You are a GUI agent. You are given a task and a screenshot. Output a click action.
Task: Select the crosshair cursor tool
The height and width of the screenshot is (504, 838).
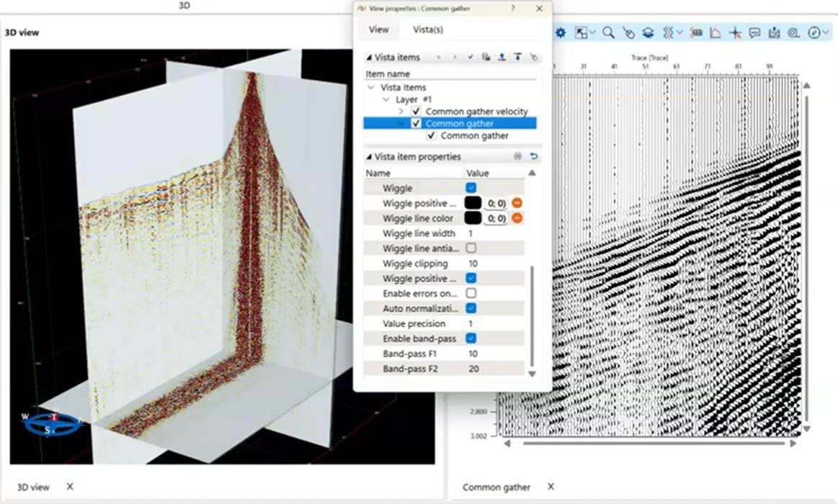736,33
